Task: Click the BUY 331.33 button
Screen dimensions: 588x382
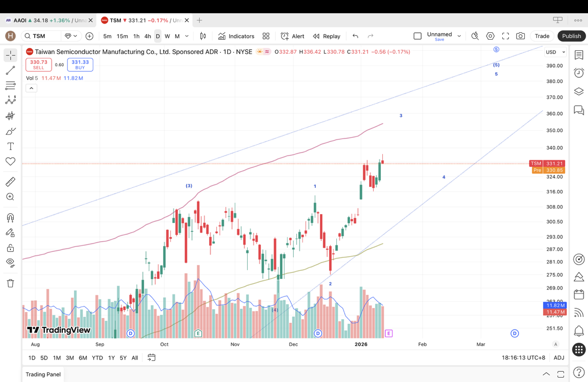Action: [x=80, y=65]
